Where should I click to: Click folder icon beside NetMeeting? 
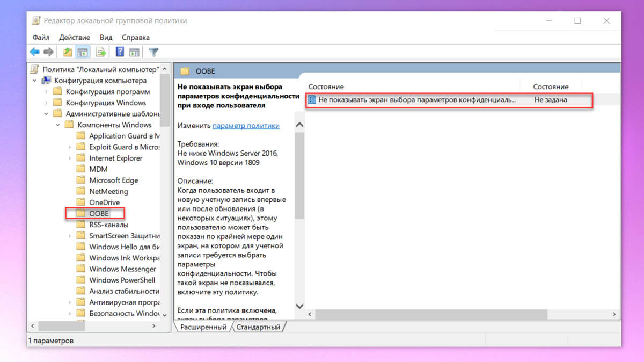pyautogui.click(x=80, y=191)
